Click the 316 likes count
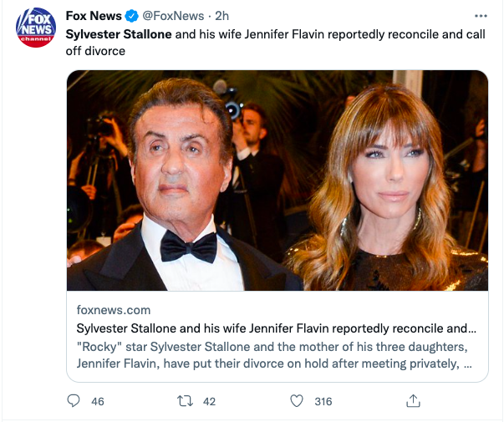504x422 pixels. coord(323,401)
